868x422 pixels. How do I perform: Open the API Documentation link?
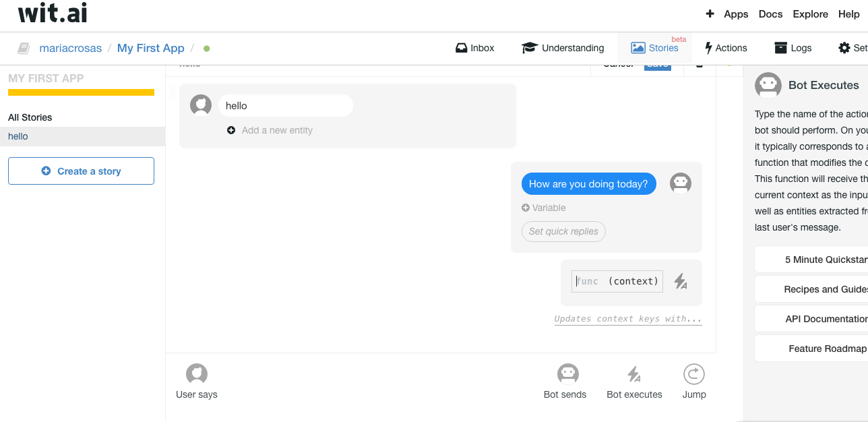coord(826,318)
